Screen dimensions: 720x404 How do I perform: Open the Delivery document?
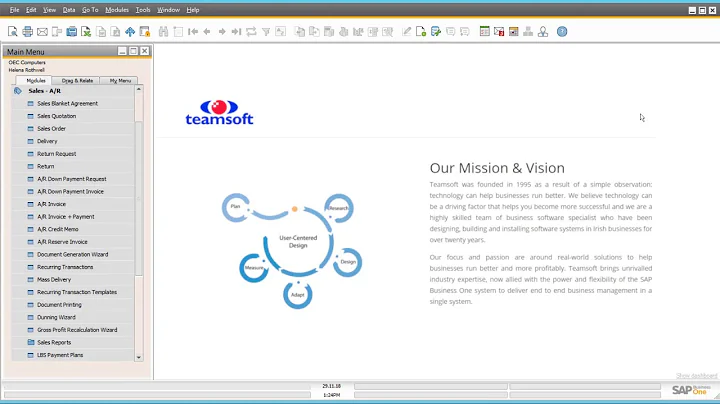[47, 141]
